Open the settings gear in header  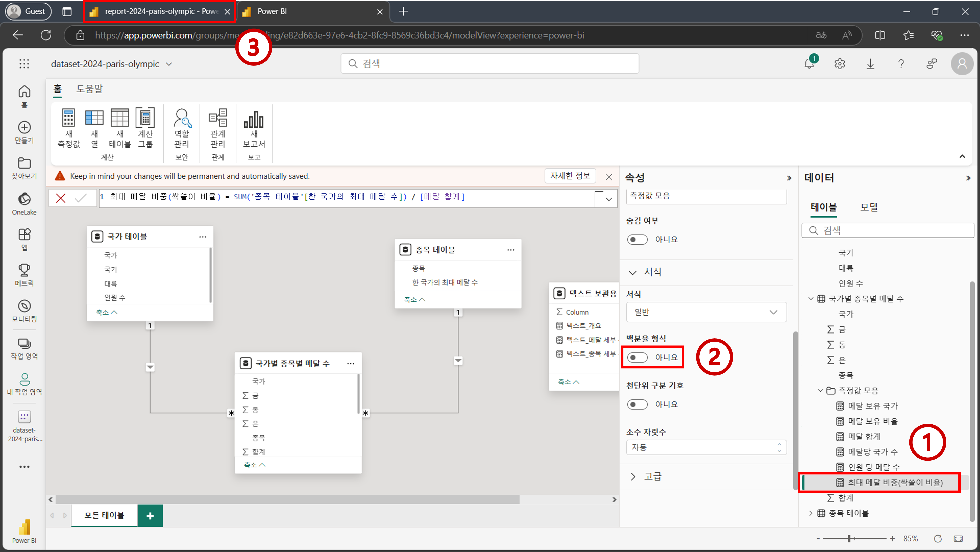pos(840,63)
